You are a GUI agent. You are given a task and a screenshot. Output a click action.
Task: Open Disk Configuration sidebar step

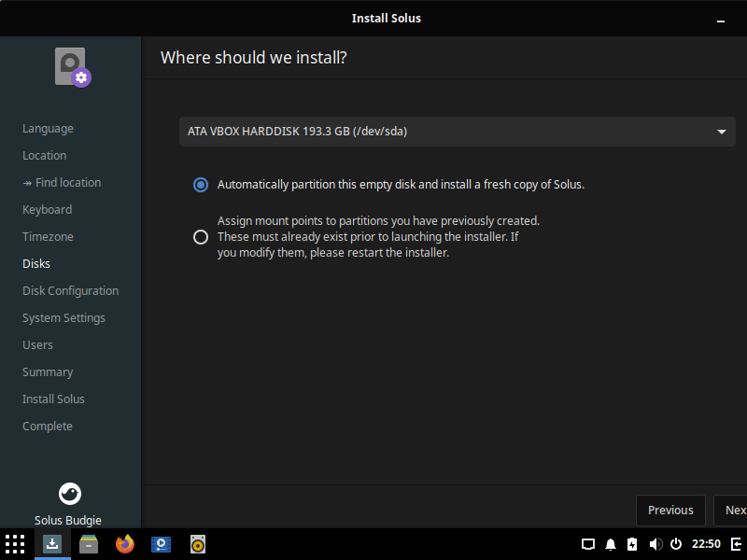71,291
